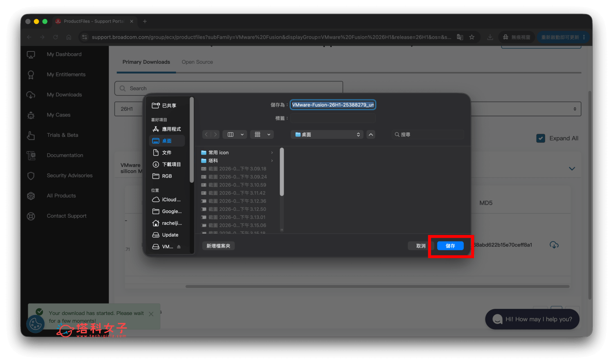Click the save dialog back navigation arrow

coord(206,134)
